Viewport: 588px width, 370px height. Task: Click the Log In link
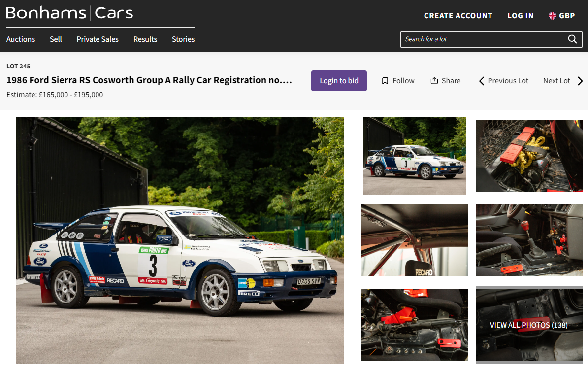click(x=521, y=16)
